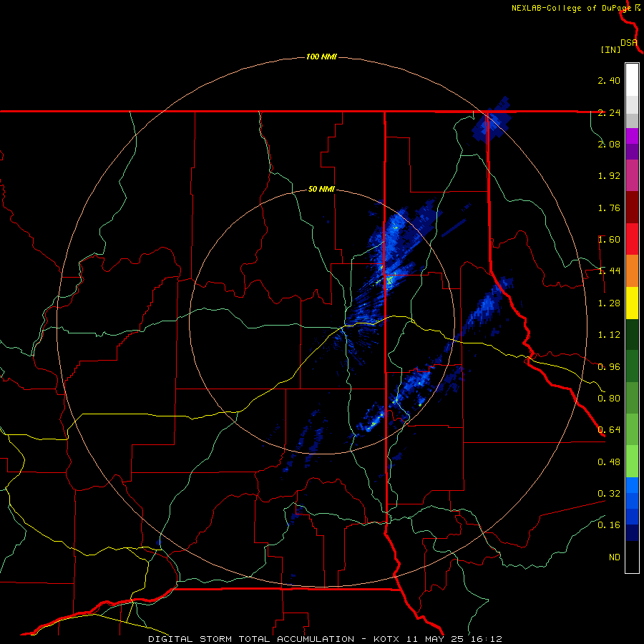644x644 pixels.
Task: Click the yellow swatch in the accumulation legend
Action: click(632, 303)
